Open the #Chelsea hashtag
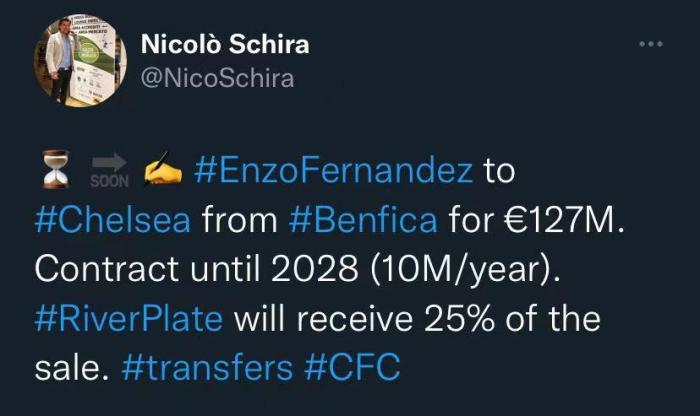This screenshot has height=416, width=700. 112,220
